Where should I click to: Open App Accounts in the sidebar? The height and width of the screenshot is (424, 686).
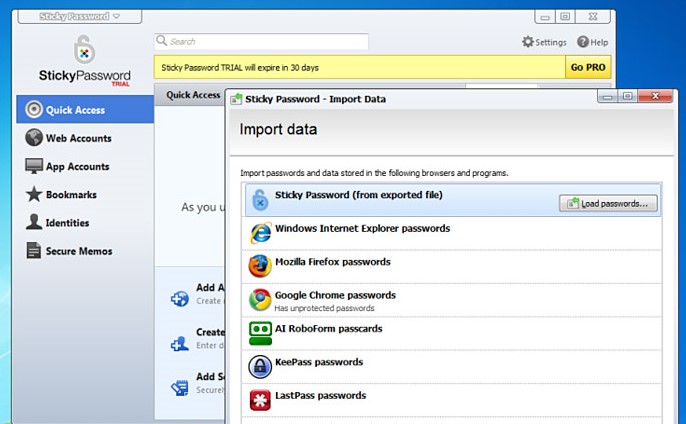[85, 166]
